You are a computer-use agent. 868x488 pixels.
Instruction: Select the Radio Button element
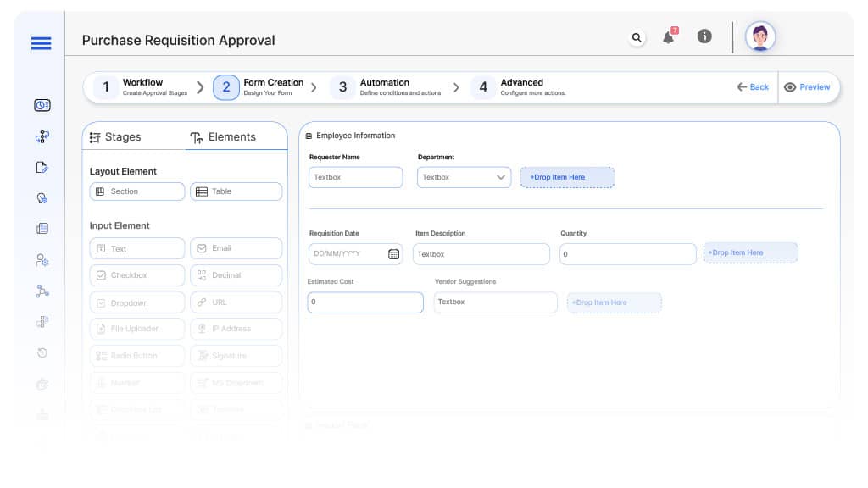pos(136,356)
